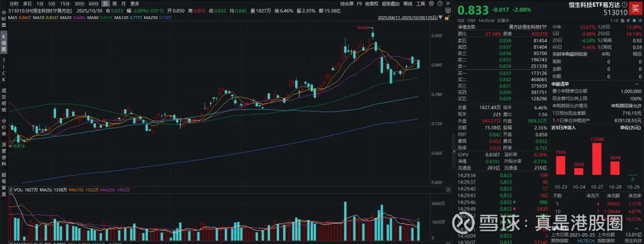Screen dimensions: 644x244
Task: Select 卖五 price 0.838 in order book
Action: [506, 41]
